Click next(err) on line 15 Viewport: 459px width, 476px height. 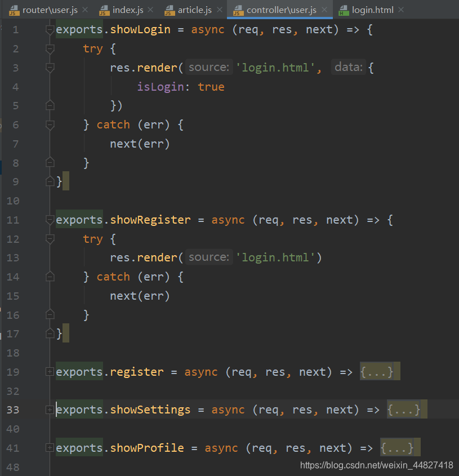click(140, 296)
